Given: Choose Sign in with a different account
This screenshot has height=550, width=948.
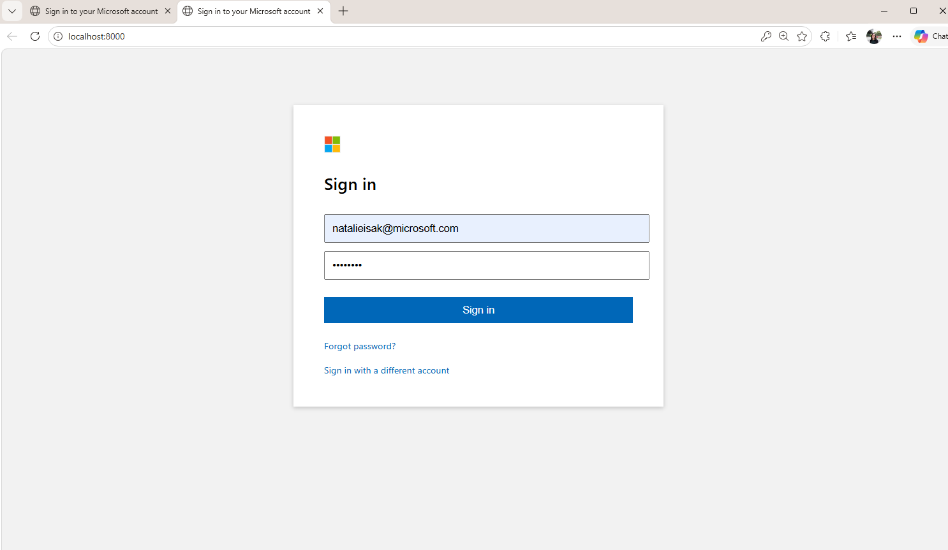Looking at the screenshot, I should click(x=386, y=370).
